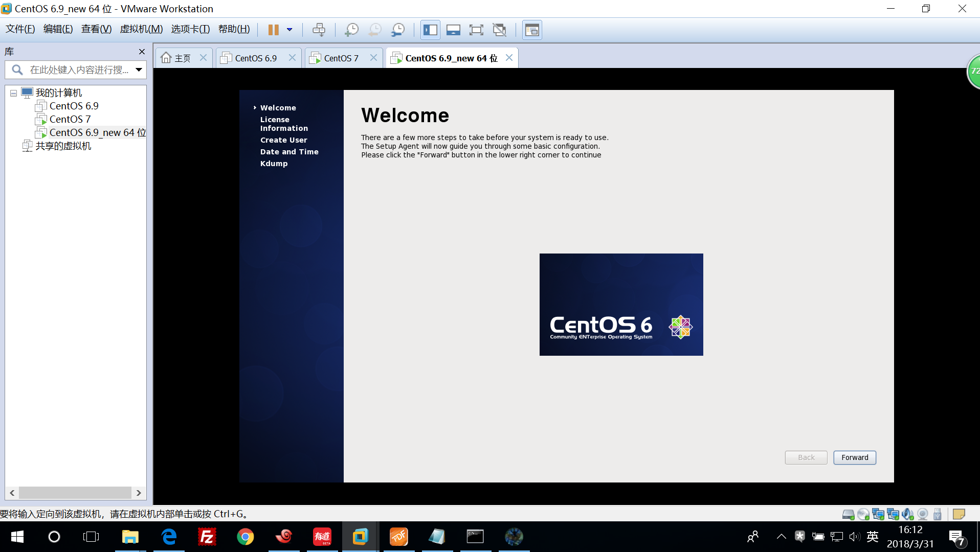Screen dimensions: 980x552
Task: Launch Microsoft Edge from taskbar
Action: tap(169, 537)
